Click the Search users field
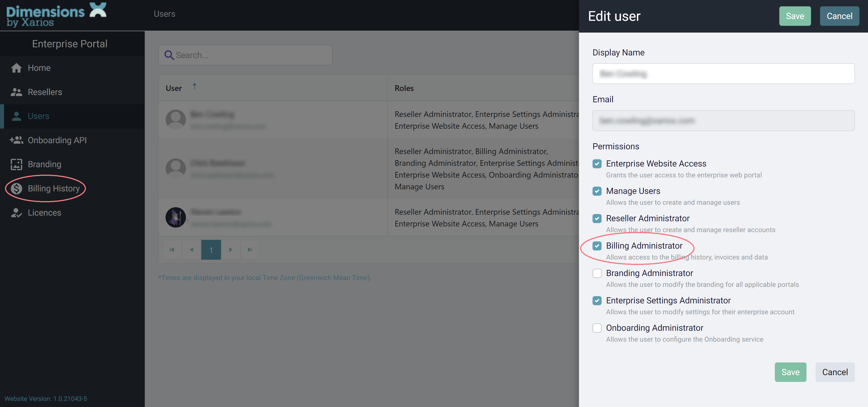The image size is (868, 407). coord(245,55)
